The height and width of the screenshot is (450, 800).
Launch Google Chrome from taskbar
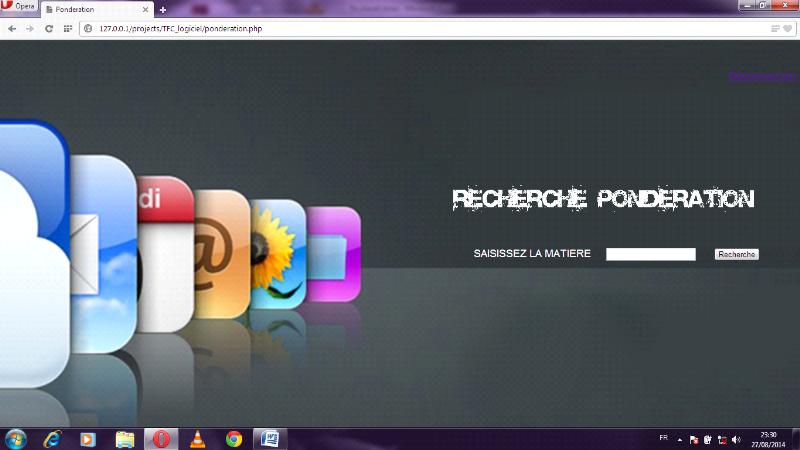pyautogui.click(x=234, y=439)
